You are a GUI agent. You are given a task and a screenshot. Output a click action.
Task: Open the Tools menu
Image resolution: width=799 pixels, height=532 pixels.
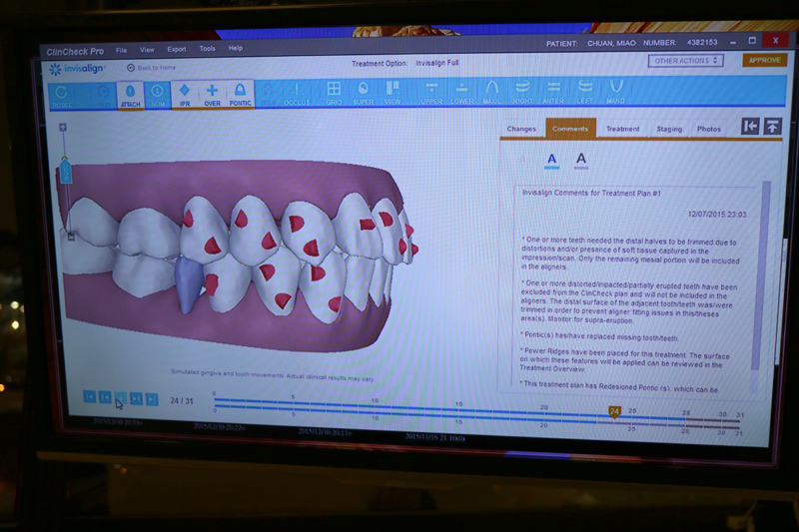[207, 48]
